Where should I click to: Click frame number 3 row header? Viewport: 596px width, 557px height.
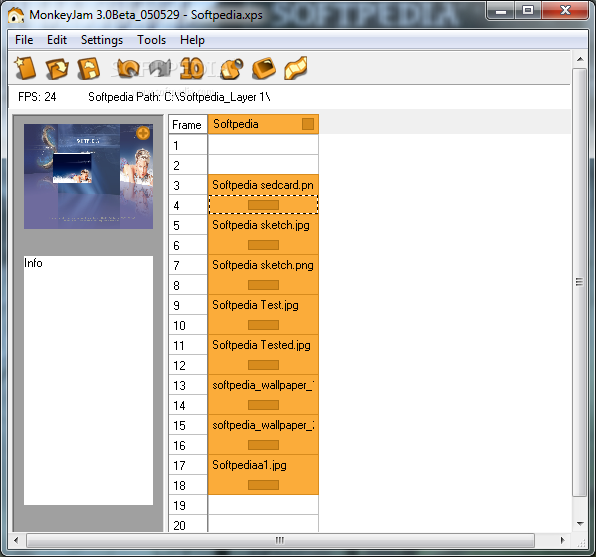(188, 185)
